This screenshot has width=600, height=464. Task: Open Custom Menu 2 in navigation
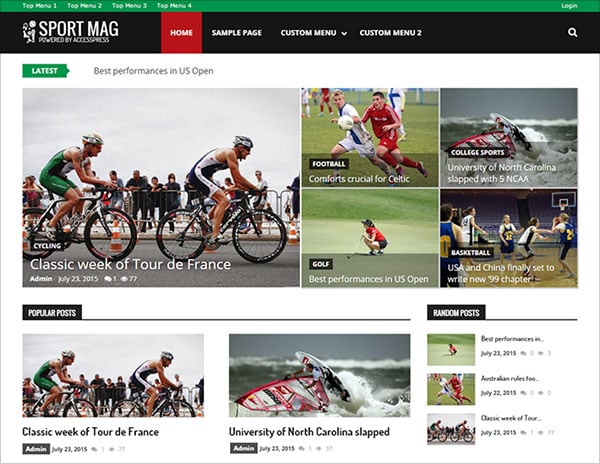(x=390, y=33)
